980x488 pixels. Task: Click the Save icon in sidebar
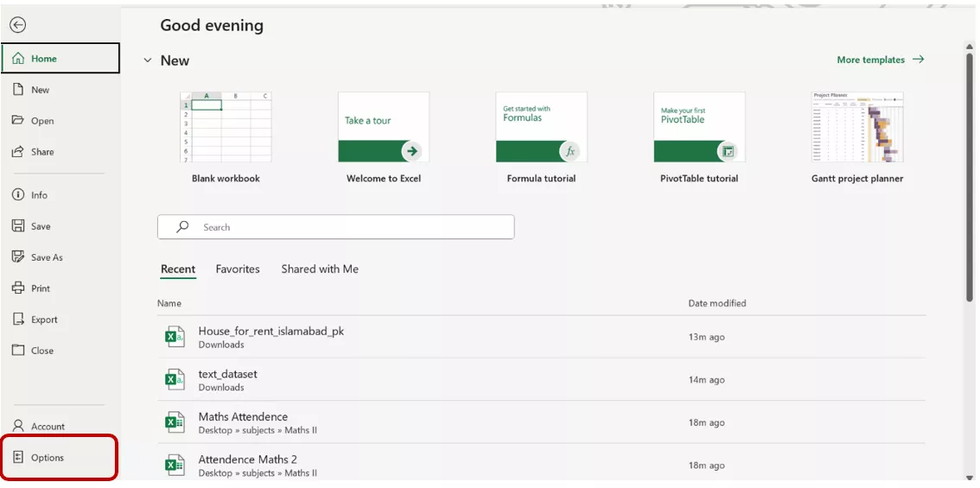18,226
